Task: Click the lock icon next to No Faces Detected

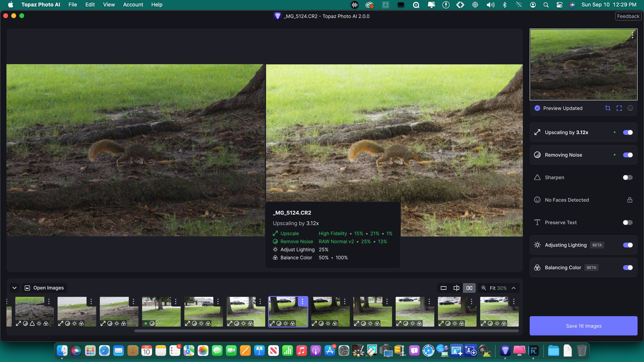Action: pyautogui.click(x=630, y=200)
